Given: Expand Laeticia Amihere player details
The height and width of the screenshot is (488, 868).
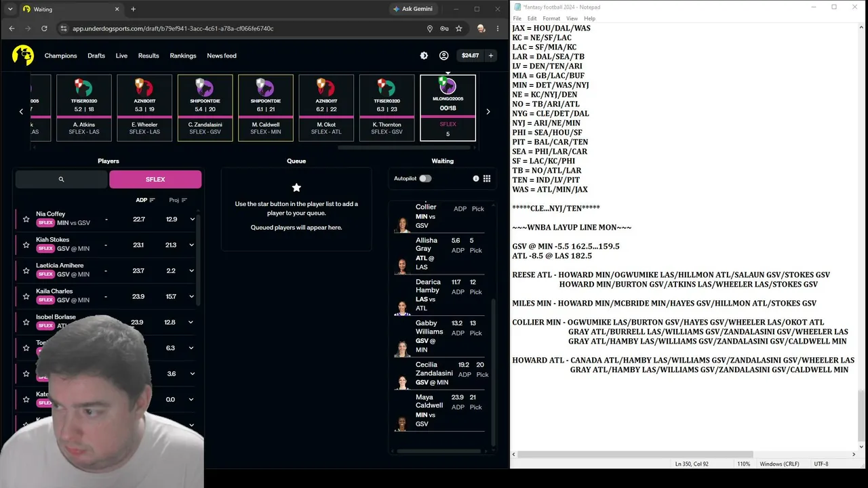Looking at the screenshot, I should tap(192, 270).
